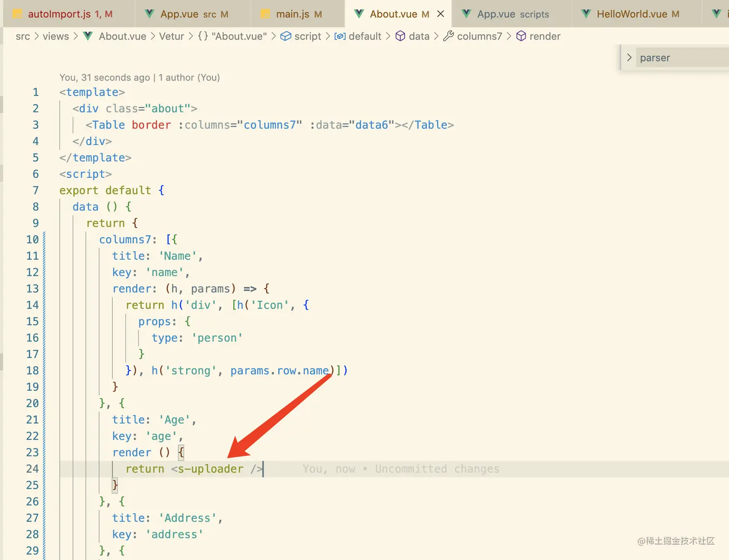Place cursor on the <s-uploader /> tag

217,469
